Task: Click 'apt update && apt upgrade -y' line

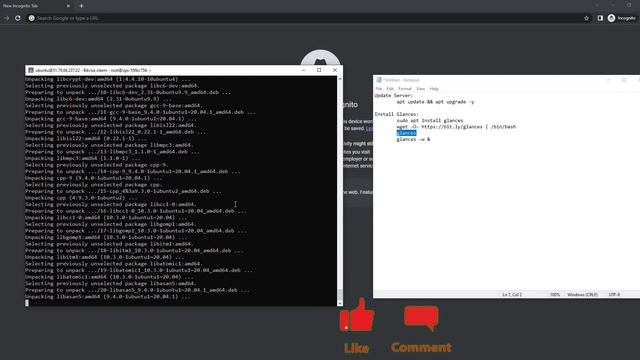Action: (x=435, y=102)
